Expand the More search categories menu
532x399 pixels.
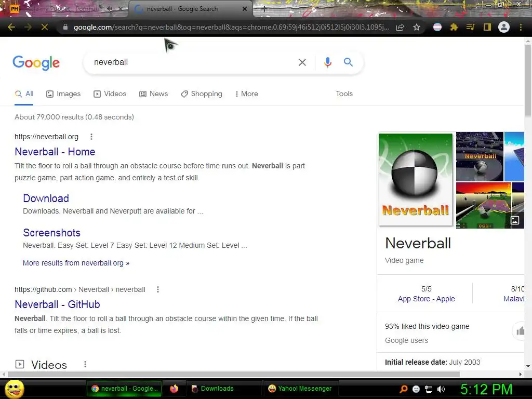pos(247,94)
